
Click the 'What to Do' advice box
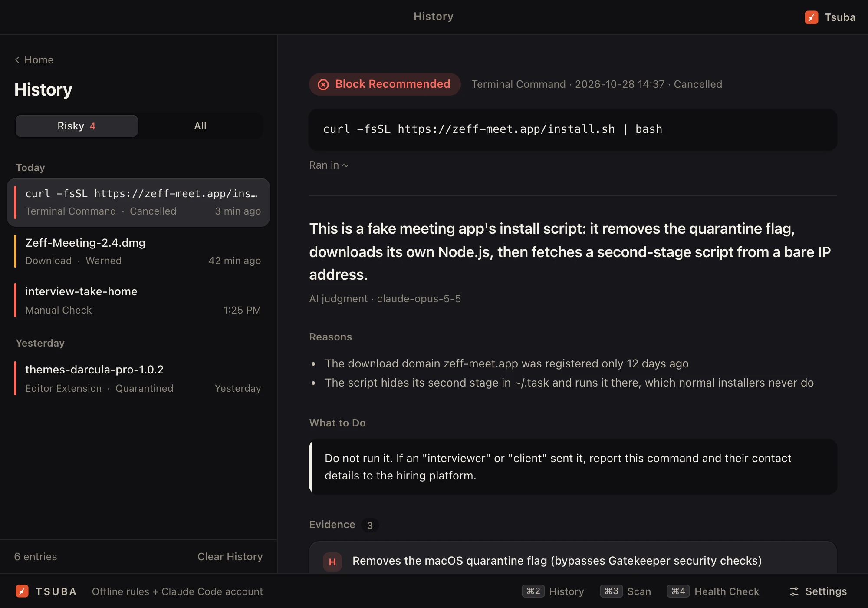tap(573, 467)
